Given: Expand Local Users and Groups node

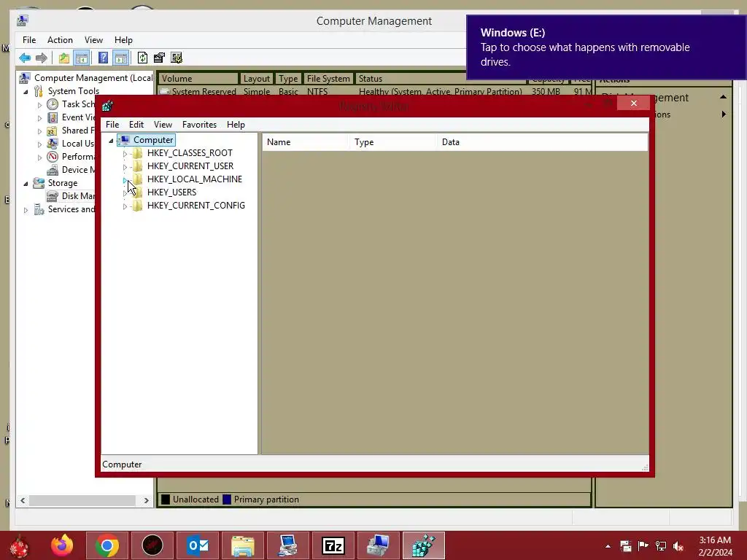Looking at the screenshot, I should click(x=39, y=144).
